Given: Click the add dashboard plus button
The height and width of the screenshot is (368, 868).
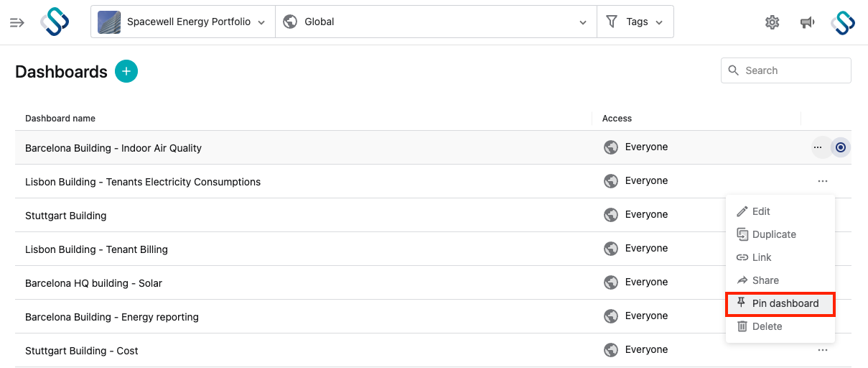Looking at the screenshot, I should [x=126, y=71].
